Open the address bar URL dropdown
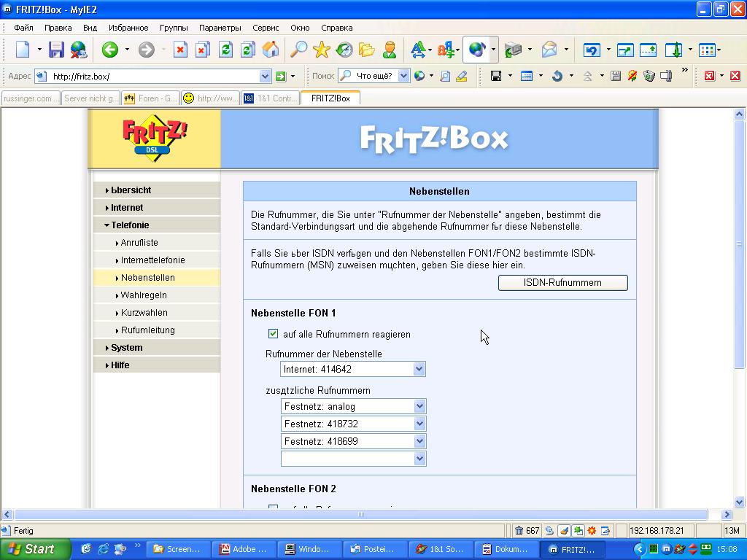Screen dimensions: 747x560 [x=265, y=76]
